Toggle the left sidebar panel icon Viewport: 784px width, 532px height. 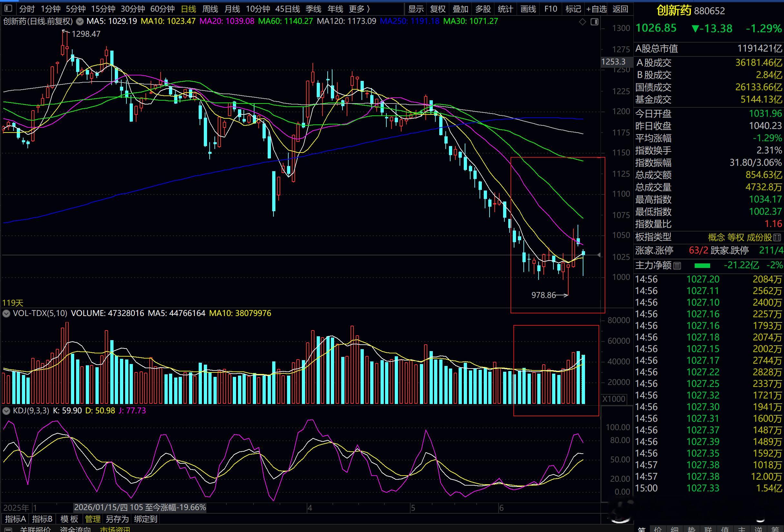click(8, 9)
